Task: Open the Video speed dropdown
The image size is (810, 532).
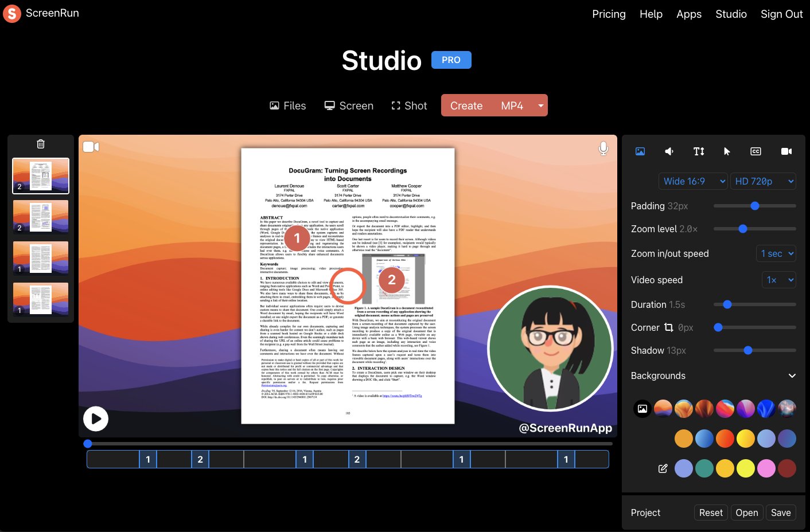Action: [x=778, y=280]
